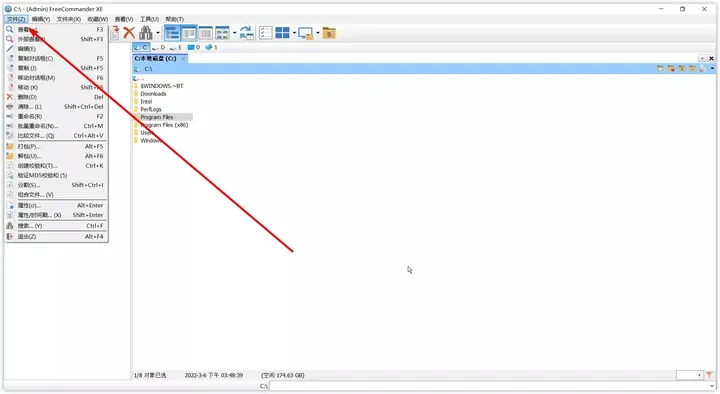
Task: Click the red X delete toolbar icon
Action: [129, 33]
